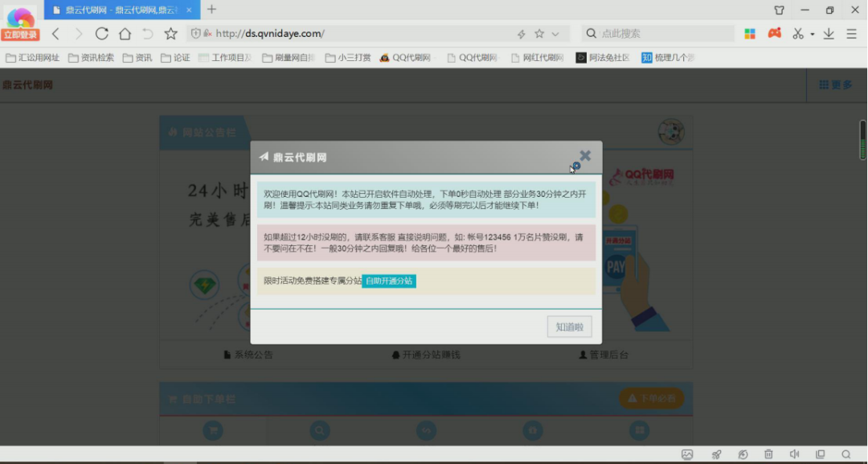The height and width of the screenshot is (464, 868).
Task: Open the screenshot scissors tool
Action: tap(800, 33)
